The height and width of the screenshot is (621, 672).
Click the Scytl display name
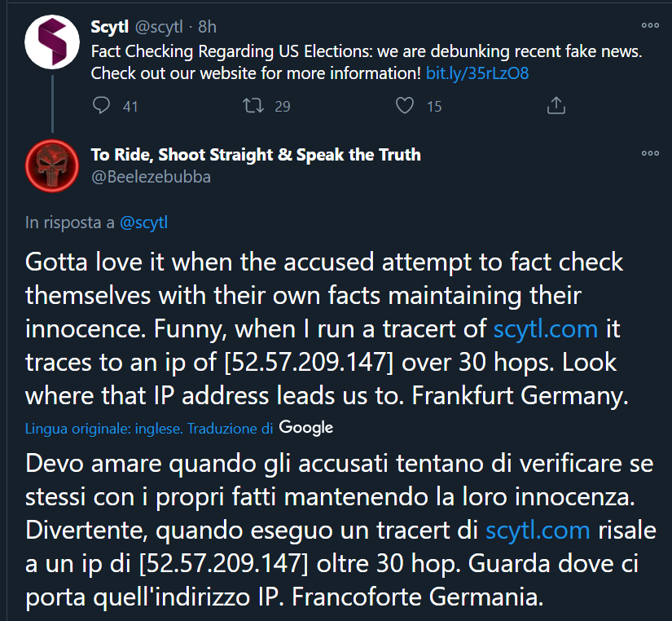click(x=109, y=27)
